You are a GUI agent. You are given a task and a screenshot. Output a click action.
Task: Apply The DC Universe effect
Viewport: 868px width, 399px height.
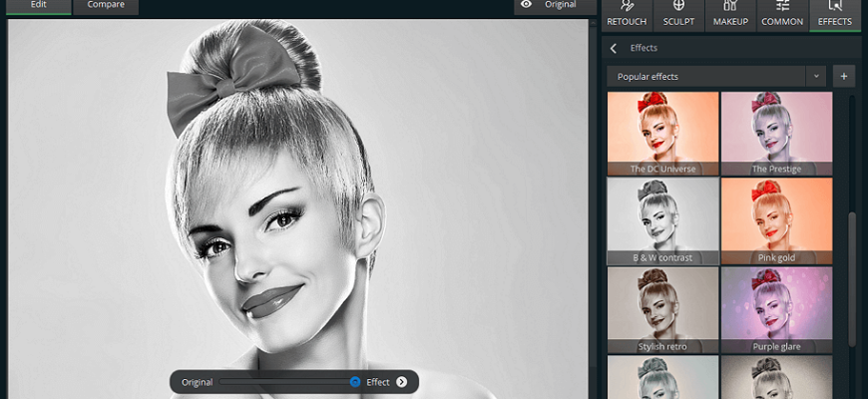(662, 134)
